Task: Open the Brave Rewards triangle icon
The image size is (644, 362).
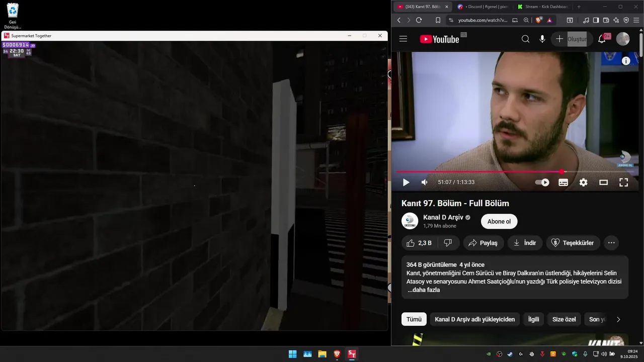Action: 549,20
